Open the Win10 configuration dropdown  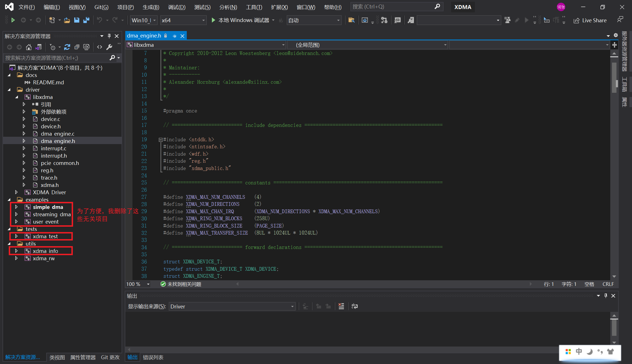(x=144, y=20)
